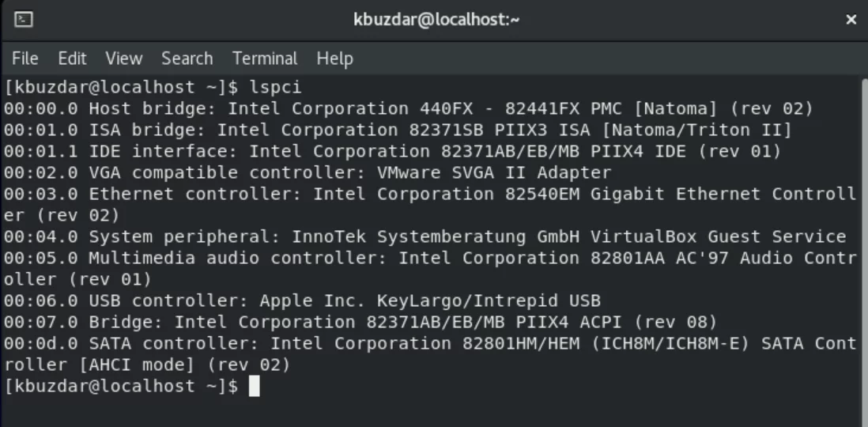Open the Terminal menu
This screenshot has width=868, height=427.
point(265,59)
